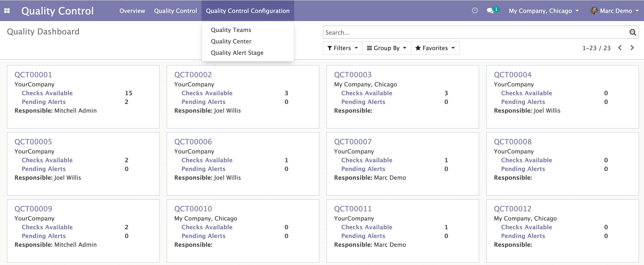The width and height of the screenshot is (644, 265).
Task: Click inside the Search input field
Action: click(475, 32)
